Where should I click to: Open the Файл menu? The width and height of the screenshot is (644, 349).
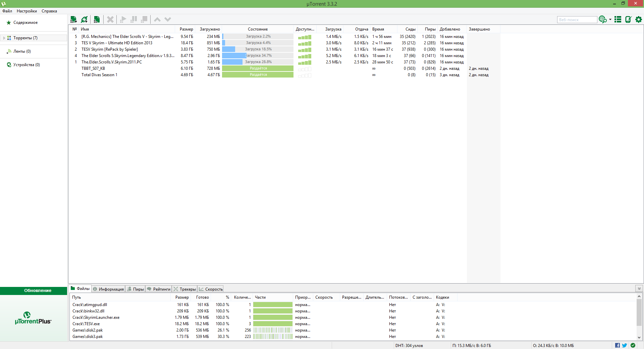[7, 11]
